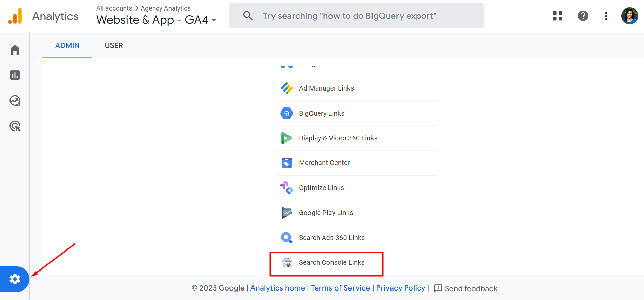This screenshot has height=300, width=644.
Task: Switch to the ADMIN tab
Action: (67, 46)
